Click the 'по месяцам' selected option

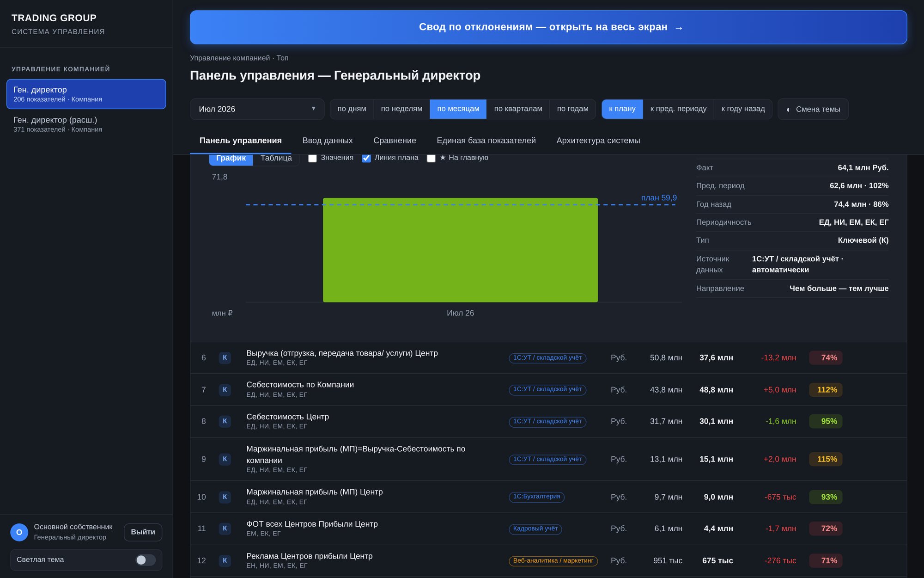(x=458, y=109)
